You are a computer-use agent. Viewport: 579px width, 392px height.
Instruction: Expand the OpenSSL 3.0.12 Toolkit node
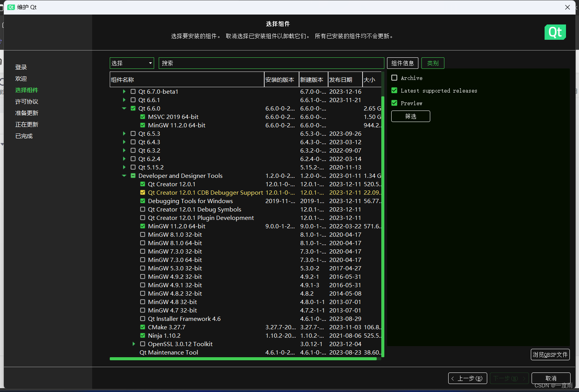(x=134, y=344)
